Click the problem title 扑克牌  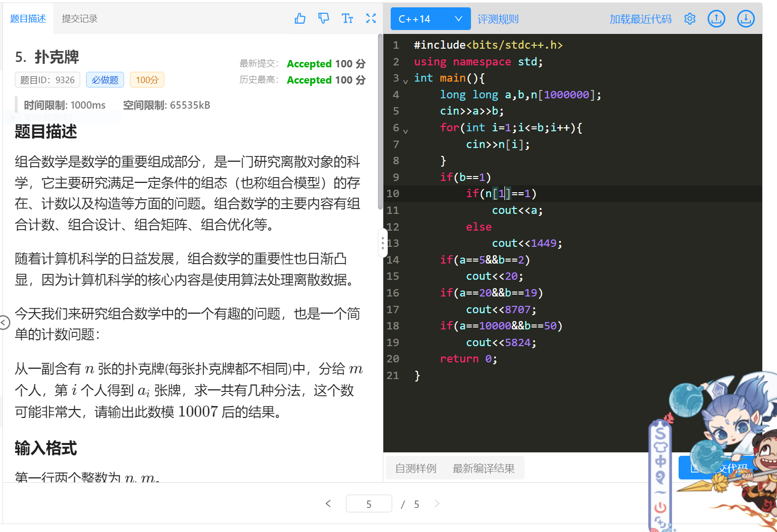click(x=57, y=57)
